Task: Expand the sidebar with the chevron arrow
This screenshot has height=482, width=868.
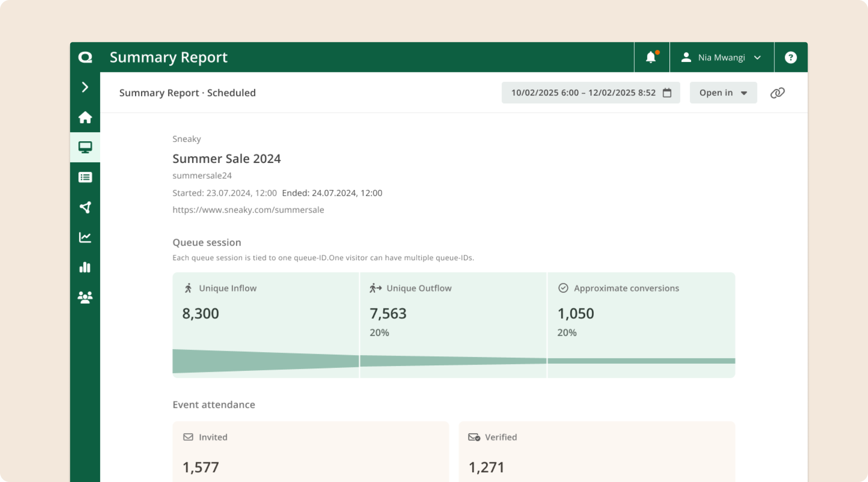Action: (x=85, y=87)
